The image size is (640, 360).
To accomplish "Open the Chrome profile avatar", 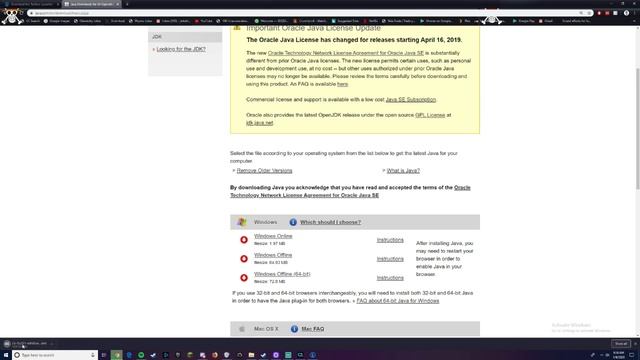I will tap(626, 13).
